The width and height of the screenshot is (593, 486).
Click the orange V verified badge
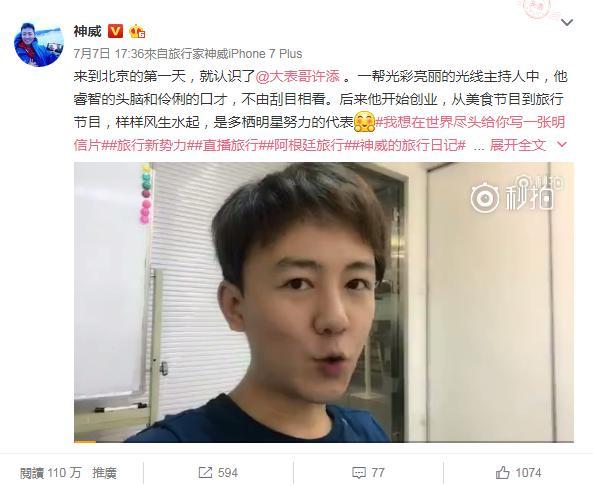pos(116,31)
